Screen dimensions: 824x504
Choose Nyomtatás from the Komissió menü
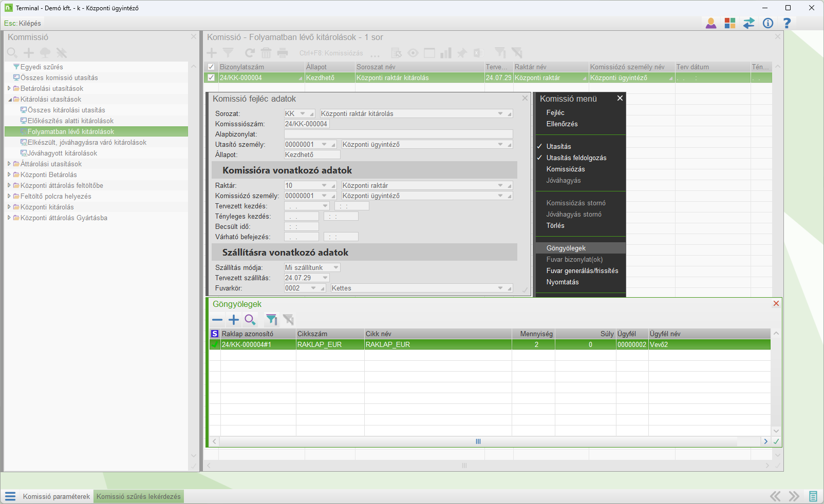point(563,282)
